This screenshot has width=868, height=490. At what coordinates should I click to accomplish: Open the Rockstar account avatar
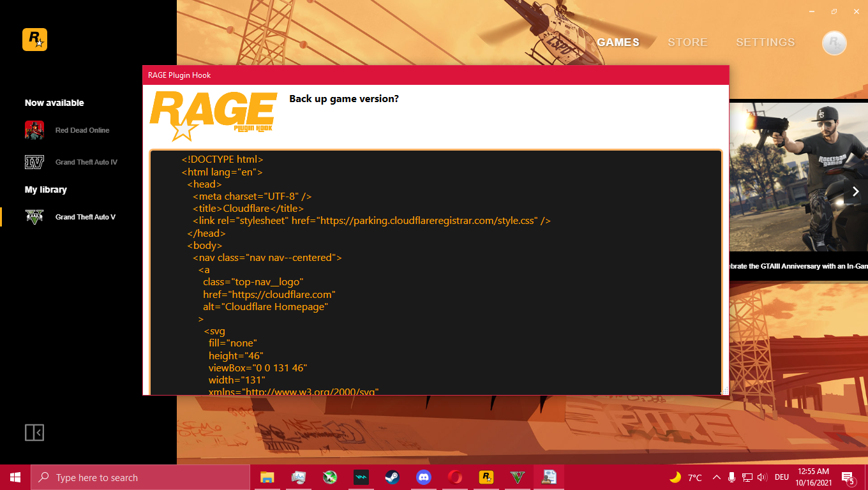click(x=834, y=43)
